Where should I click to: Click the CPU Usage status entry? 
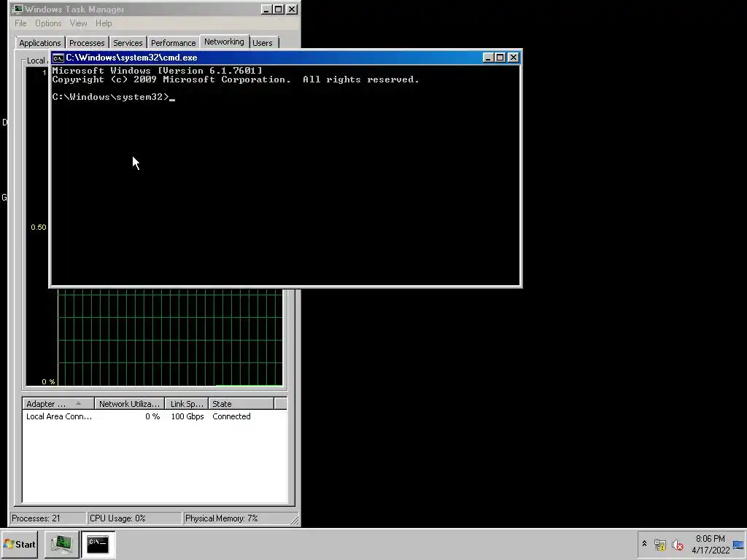tap(134, 518)
